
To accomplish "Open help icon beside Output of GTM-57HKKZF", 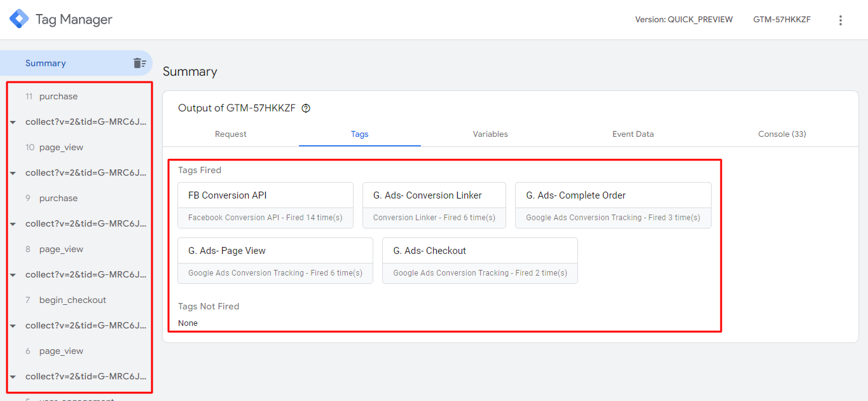I will click(306, 108).
